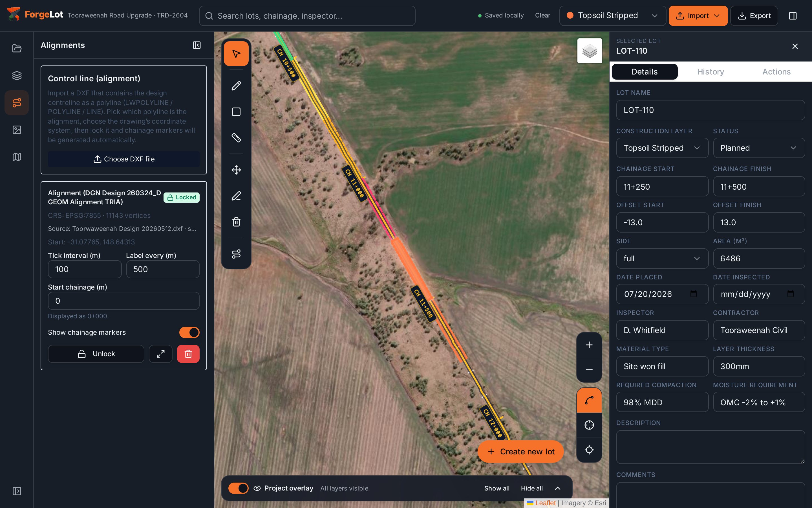The height and width of the screenshot is (508, 812).
Task: Select the ruler measure tool
Action: click(236, 137)
